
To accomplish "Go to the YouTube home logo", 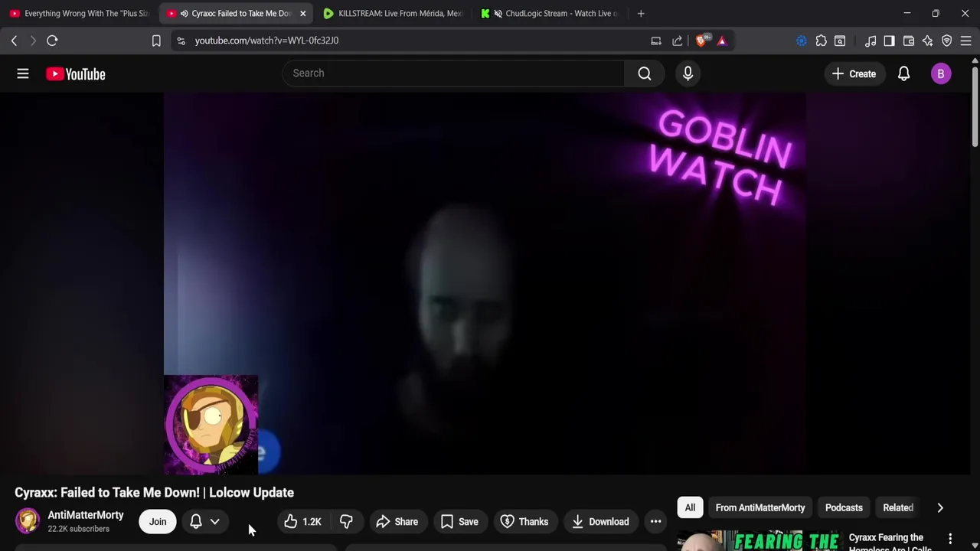I will pos(75,74).
